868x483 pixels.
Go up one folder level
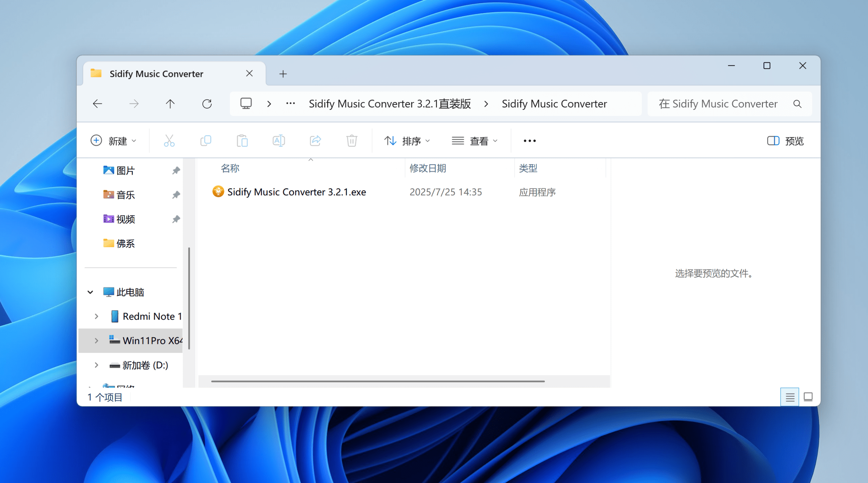(x=170, y=104)
